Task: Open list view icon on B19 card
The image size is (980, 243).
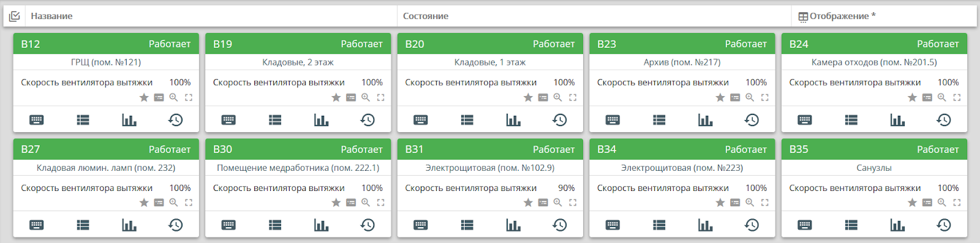Action: 275,120
